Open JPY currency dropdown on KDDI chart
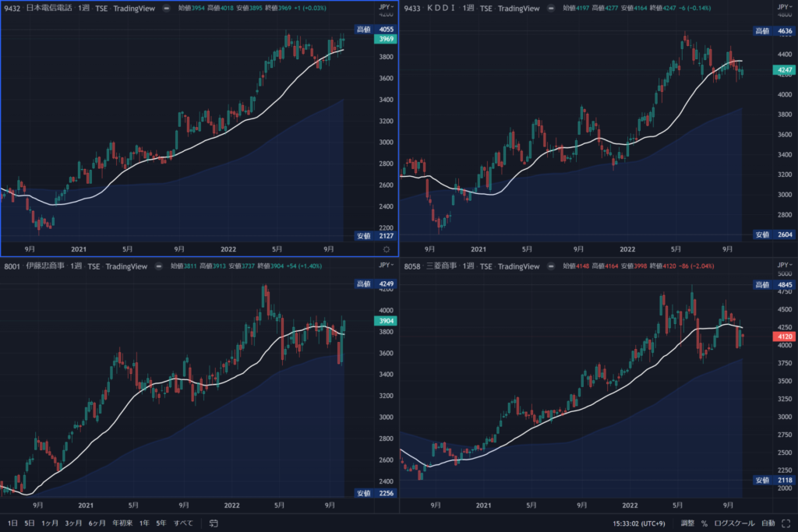The width and height of the screenshot is (798, 532). [x=785, y=7]
